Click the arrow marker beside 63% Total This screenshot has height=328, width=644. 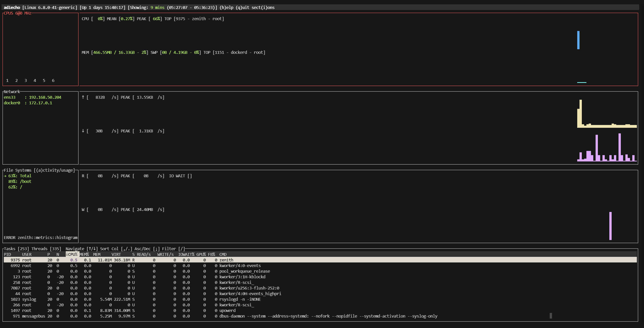click(x=5, y=176)
